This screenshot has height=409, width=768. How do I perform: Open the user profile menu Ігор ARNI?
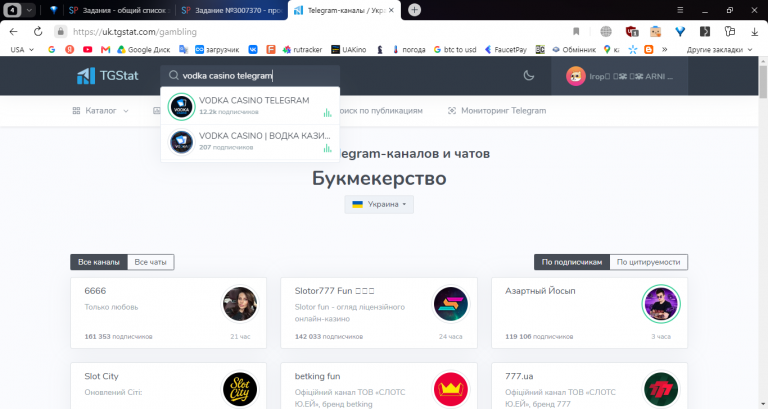pyautogui.click(x=620, y=76)
